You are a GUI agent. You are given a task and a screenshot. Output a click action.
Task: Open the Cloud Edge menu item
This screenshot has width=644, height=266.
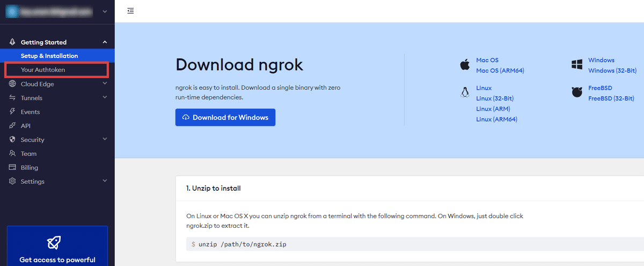(57, 84)
